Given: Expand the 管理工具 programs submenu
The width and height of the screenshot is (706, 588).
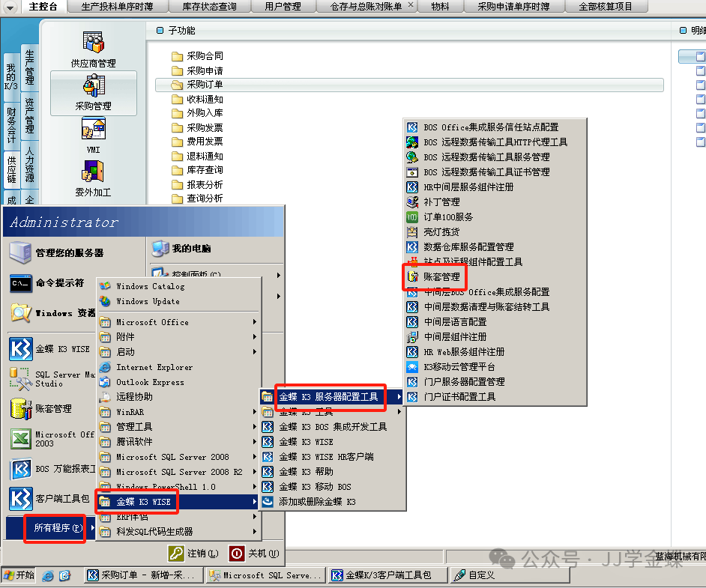Looking at the screenshot, I should coord(136,427).
